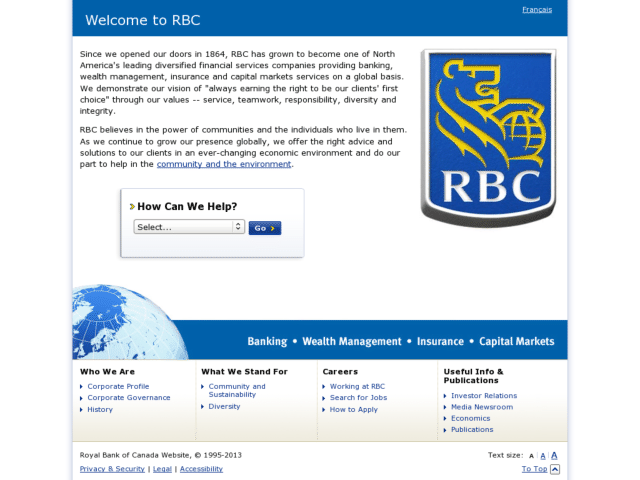Open the Economics link
This screenshot has width=640, height=480.
pos(470,418)
